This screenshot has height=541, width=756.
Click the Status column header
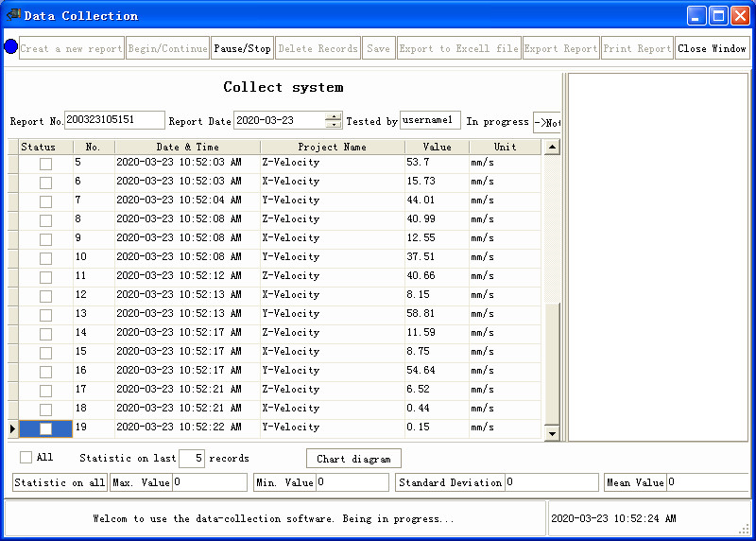point(45,147)
